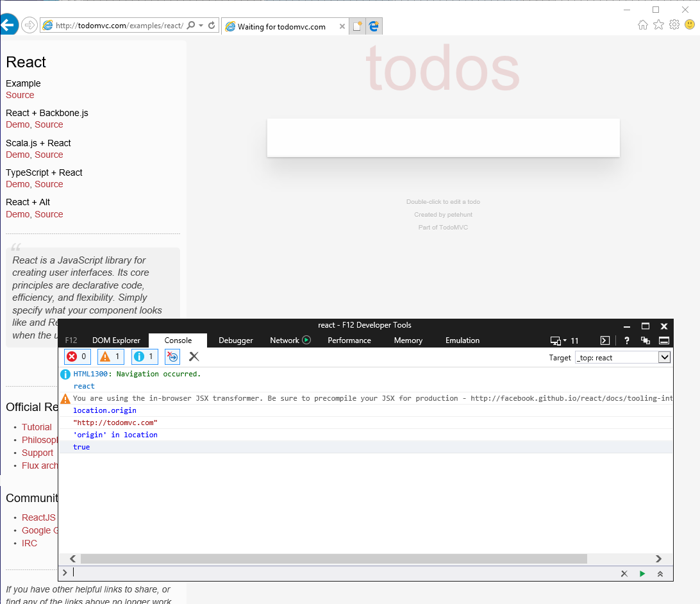Click the 'location.origin' console entry

click(105, 410)
